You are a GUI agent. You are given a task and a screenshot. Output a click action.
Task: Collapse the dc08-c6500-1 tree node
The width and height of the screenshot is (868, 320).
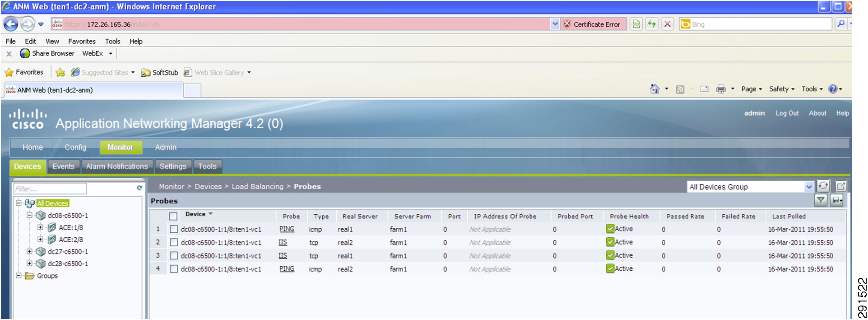point(29,215)
